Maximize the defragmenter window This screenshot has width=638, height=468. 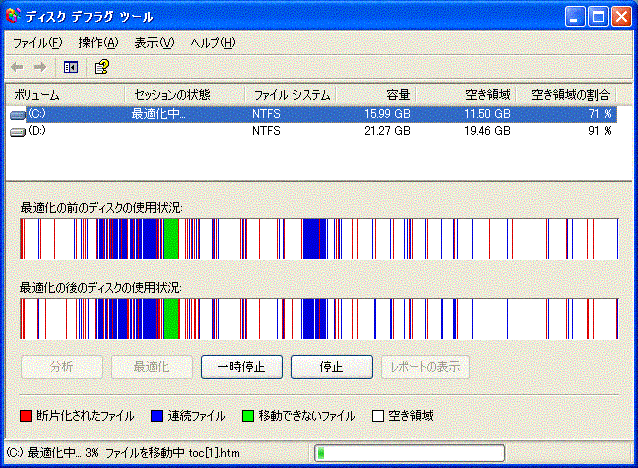point(598,17)
